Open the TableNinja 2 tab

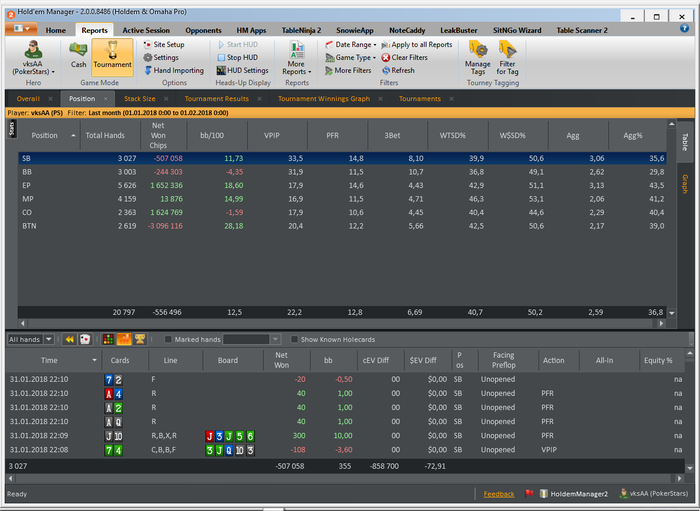tap(301, 30)
